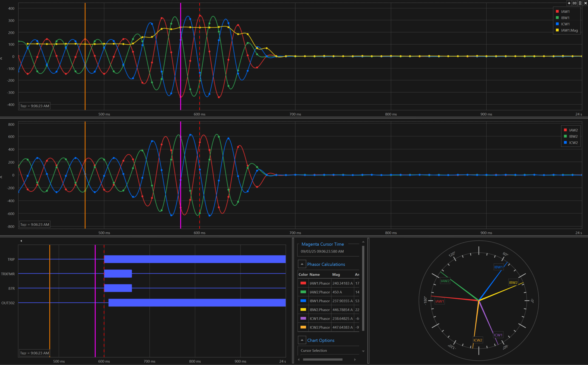Click the IBW1 green legend swatch

557,18
